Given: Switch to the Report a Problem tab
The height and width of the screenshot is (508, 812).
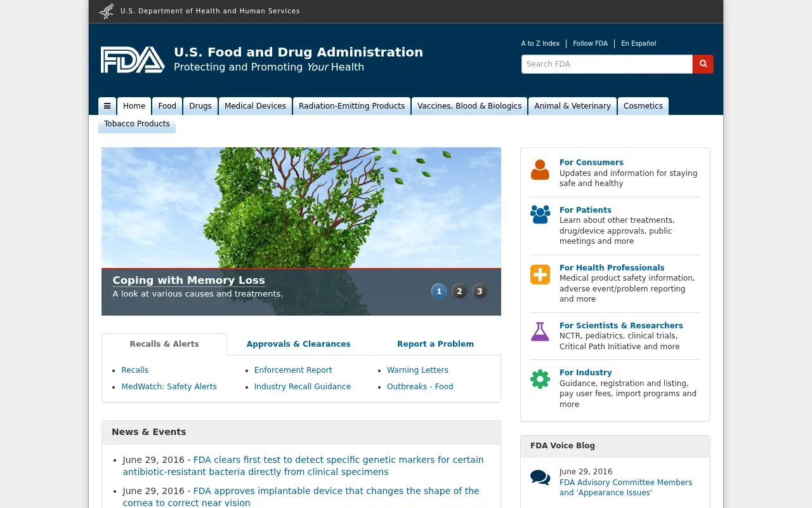Looking at the screenshot, I should click(435, 344).
